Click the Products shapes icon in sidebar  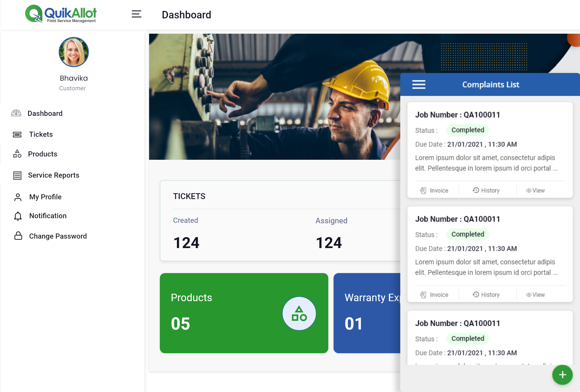click(17, 154)
